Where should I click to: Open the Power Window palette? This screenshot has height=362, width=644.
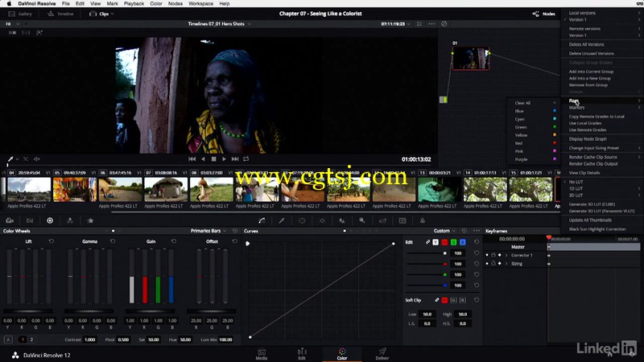click(302, 220)
